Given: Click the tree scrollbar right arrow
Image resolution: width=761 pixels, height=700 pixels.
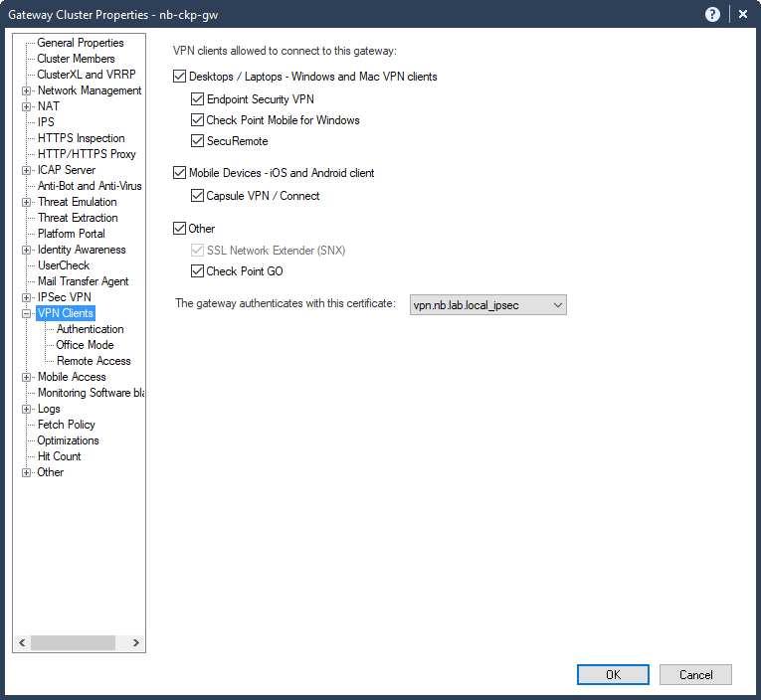Looking at the screenshot, I should point(136,642).
